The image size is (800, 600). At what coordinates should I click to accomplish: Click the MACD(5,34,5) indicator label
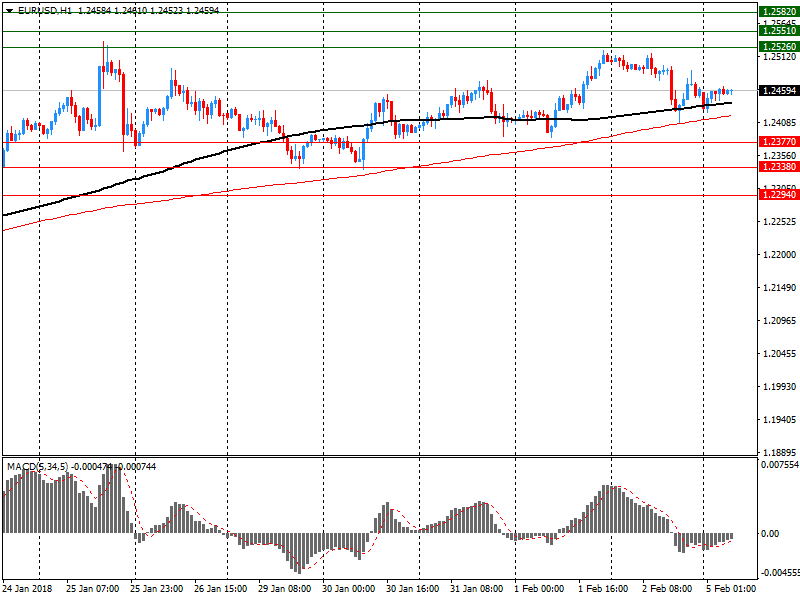click(x=38, y=467)
